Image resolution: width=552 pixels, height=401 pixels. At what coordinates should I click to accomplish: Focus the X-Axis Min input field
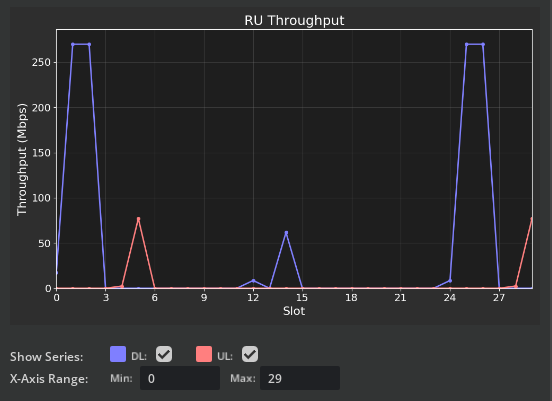[x=180, y=378]
